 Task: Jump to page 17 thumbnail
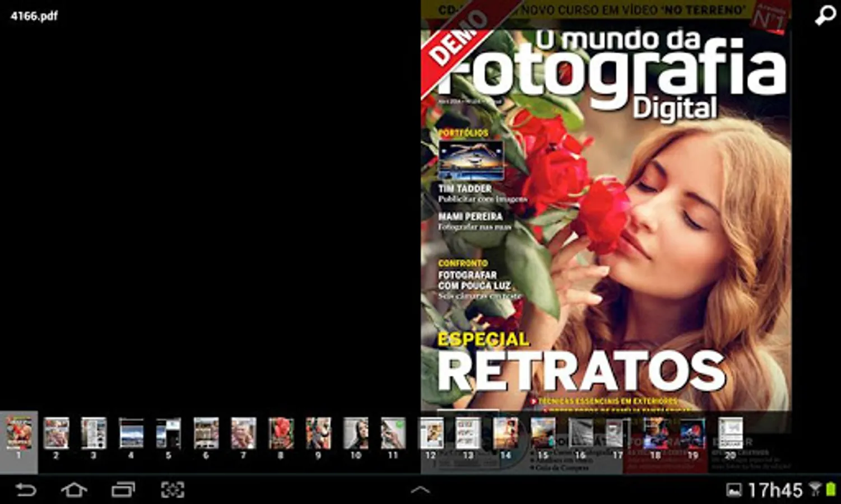[x=618, y=433]
